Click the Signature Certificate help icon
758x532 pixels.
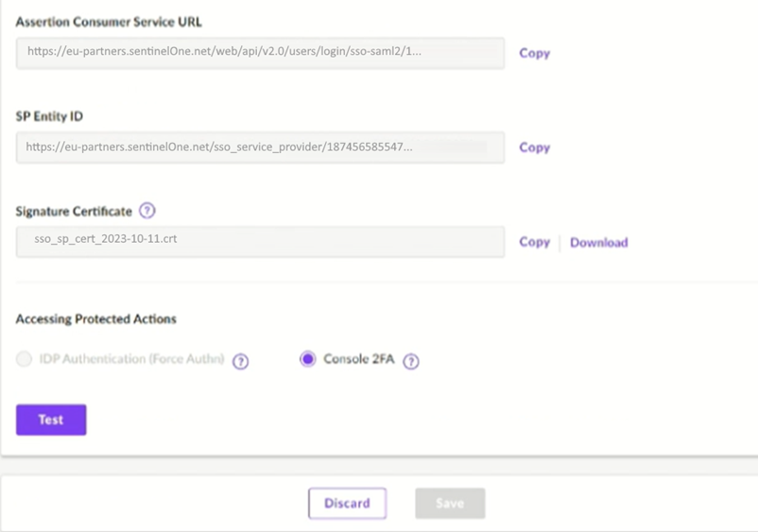click(x=146, y=211)
